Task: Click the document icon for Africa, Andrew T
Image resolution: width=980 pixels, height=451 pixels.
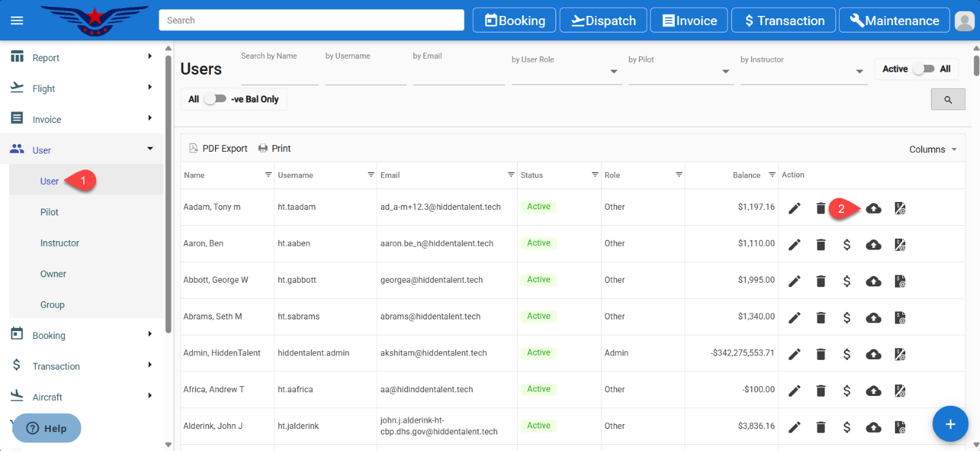Action: [900, 391]
